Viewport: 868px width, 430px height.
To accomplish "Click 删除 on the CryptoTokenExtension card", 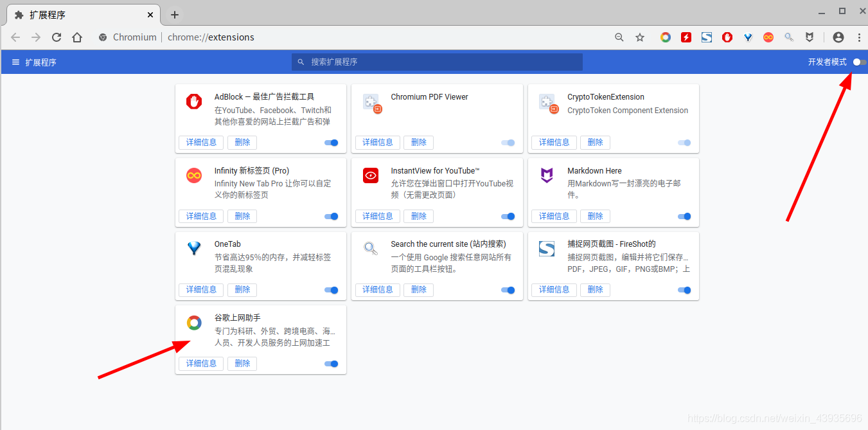I will (595, 143).
